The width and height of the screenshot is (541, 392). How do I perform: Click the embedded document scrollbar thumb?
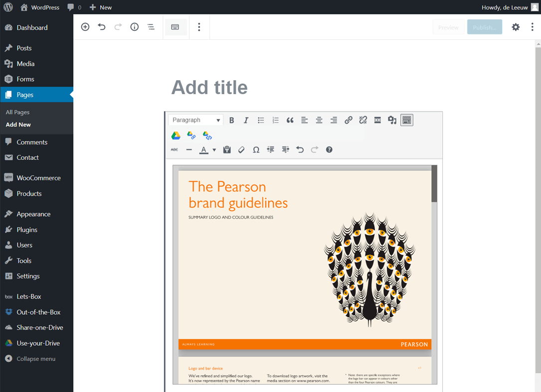434,184
